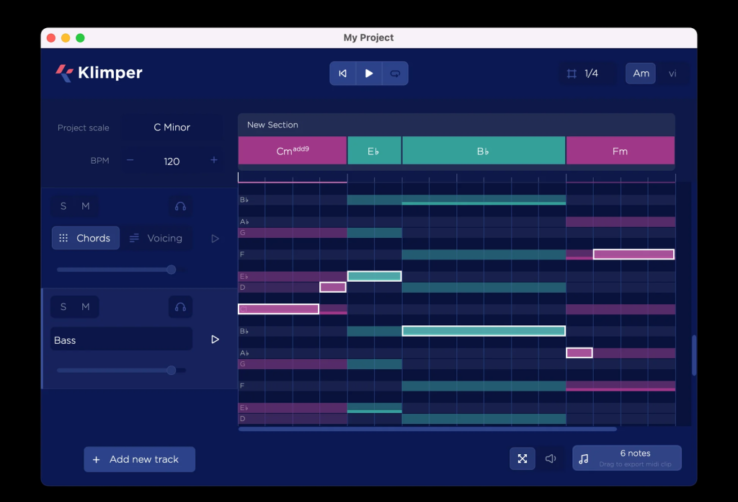Viewport: 738px width, 502px height.
Task: Click the headphones icon on the Bass track
Action: tap(180, 307)
